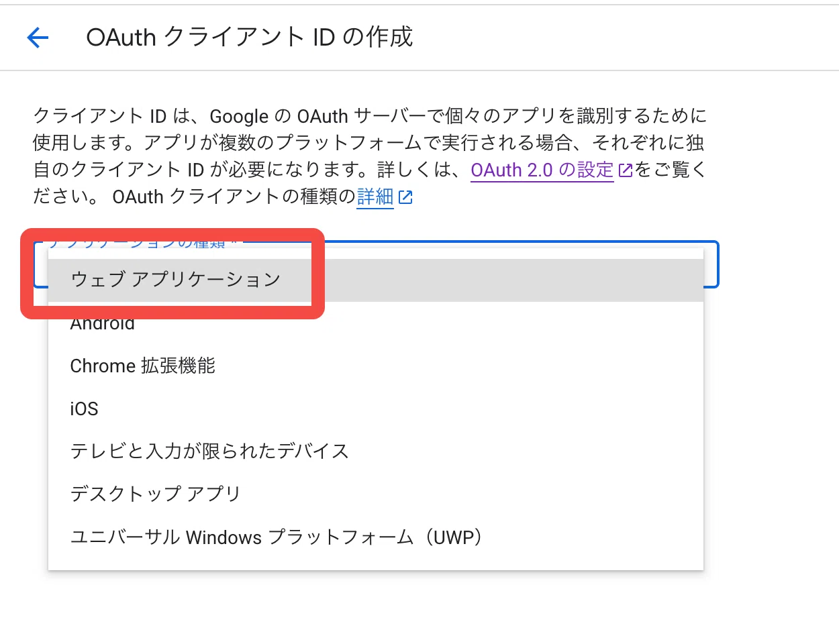Click the external-link icon after OAuth 2.0 の設定
The image size is (839, 644).
tap(625, 170)
